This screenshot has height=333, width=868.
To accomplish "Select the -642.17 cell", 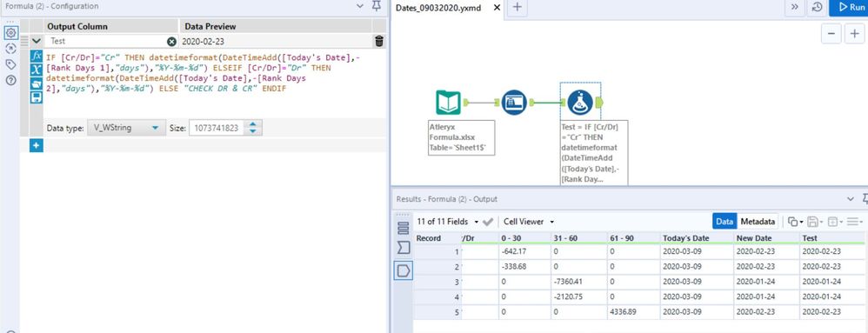I will pos(525,251).
